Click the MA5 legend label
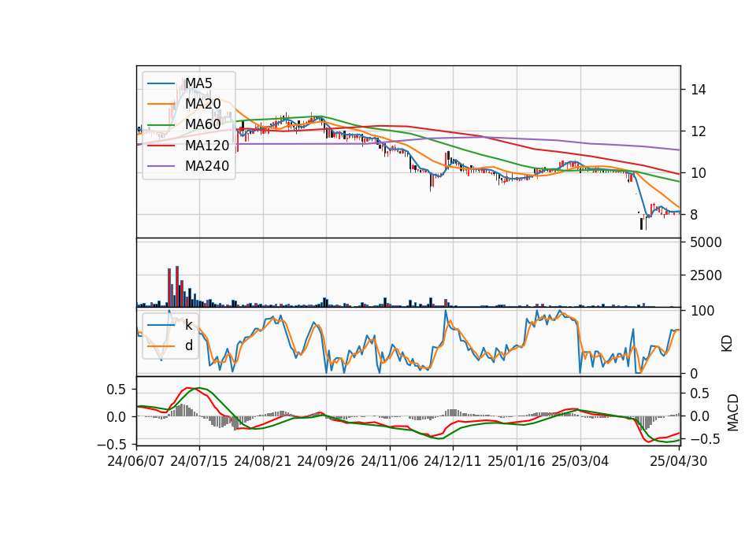Screen dimensions: 756x543 click(198, 83)
